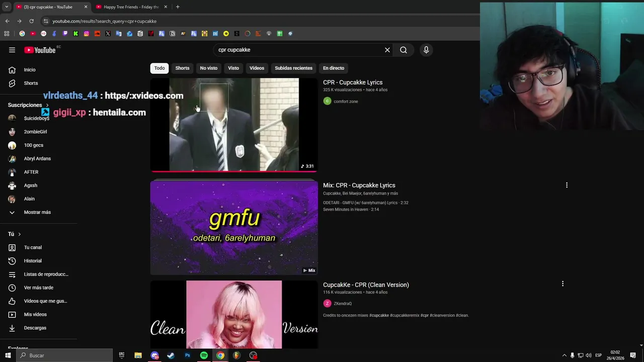644x362 pixels.
Task: Click the address bar URL
Action: 104,21
